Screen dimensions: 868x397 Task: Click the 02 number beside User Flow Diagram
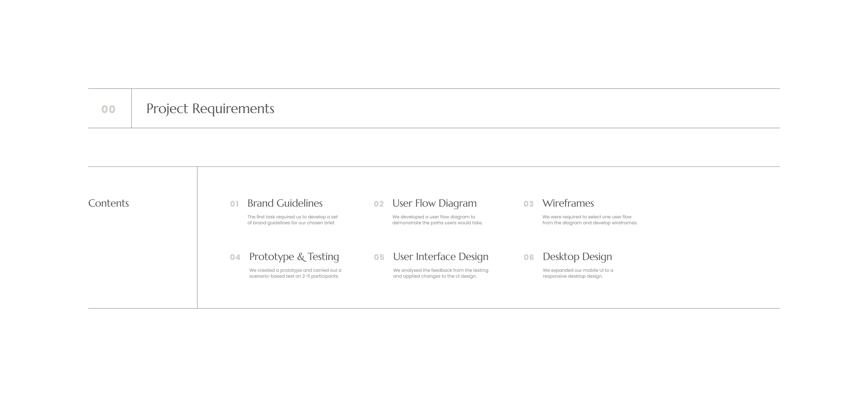379,204
